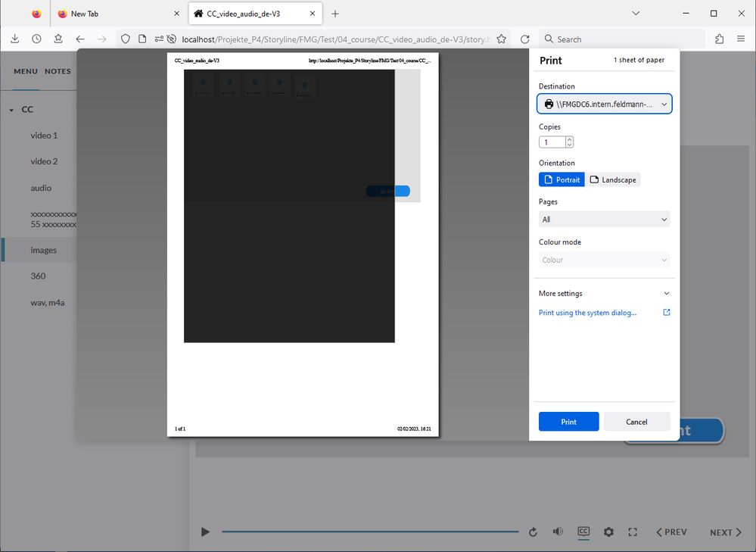Mute the player volume speaker icon
The image size is (756, 552).
pos(558,532)
